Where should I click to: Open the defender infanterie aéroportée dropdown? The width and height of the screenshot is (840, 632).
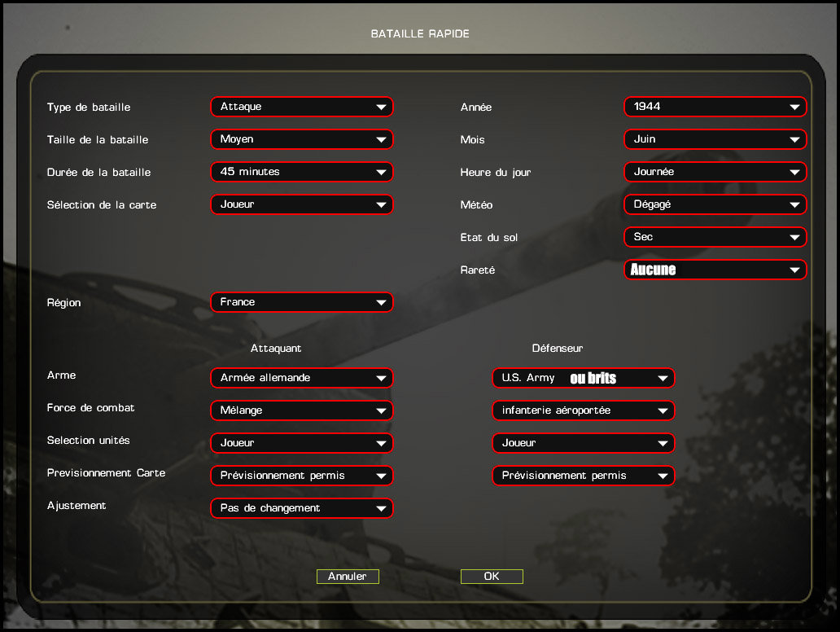584,410
